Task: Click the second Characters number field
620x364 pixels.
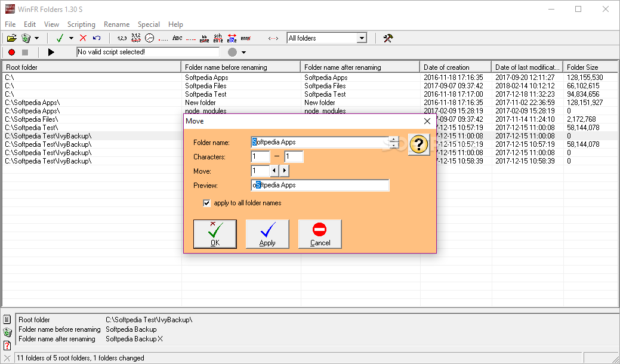Action: point(294,156)
